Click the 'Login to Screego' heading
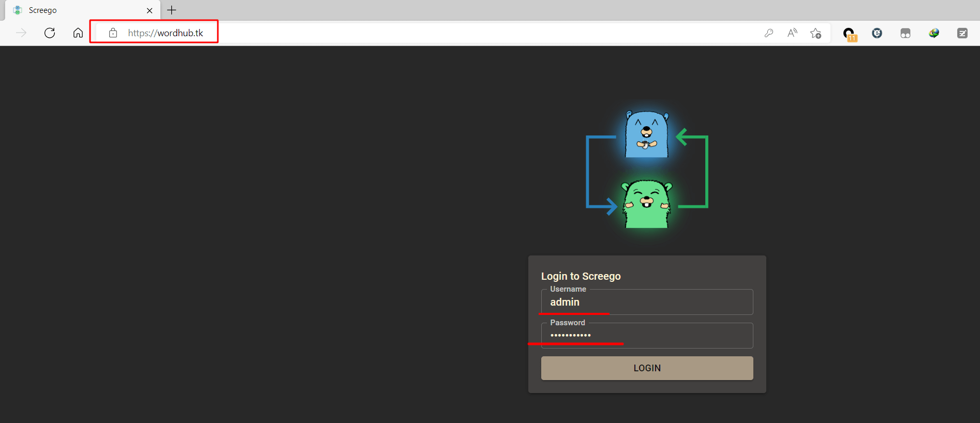The width and height of the screenshot is (980, 423). [x=581, y=276]
